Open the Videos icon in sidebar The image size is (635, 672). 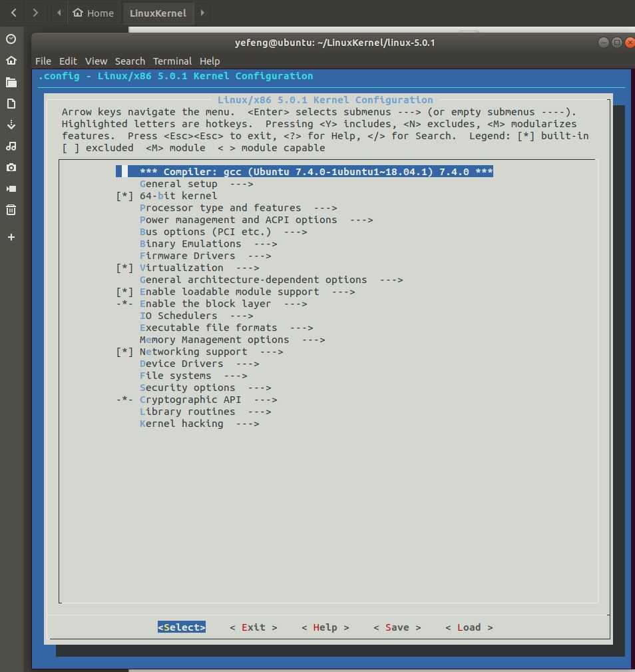(x=11, y=189)
